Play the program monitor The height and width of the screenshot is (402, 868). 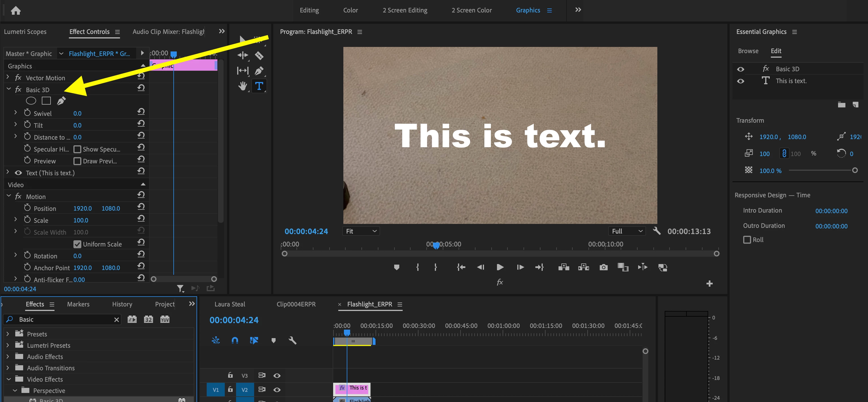(x=500, y=267)
